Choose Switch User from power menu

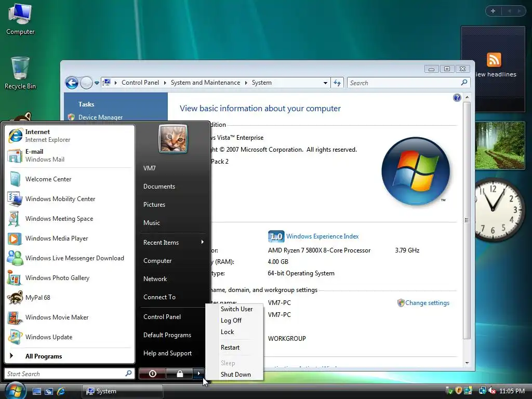(x=236, y=309)
